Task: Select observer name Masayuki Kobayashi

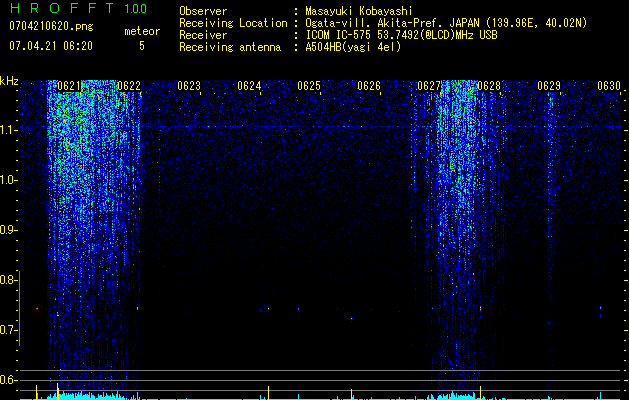Action: click(359, 11)
